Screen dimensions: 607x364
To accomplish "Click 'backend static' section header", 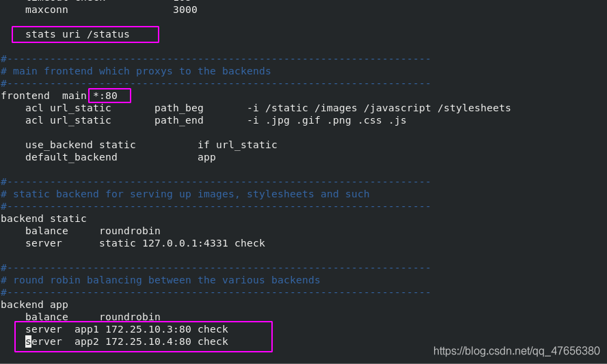I will coord(44,219).
